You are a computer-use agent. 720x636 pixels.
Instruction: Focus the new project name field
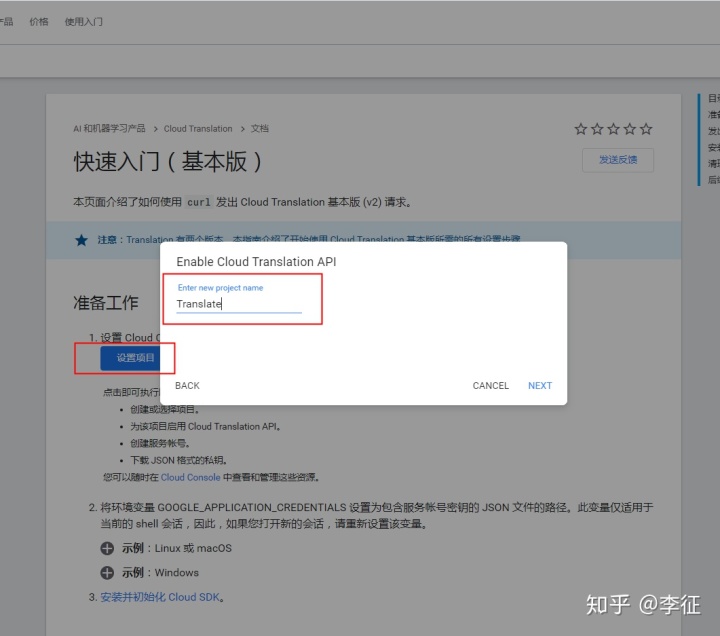(239, 304)
